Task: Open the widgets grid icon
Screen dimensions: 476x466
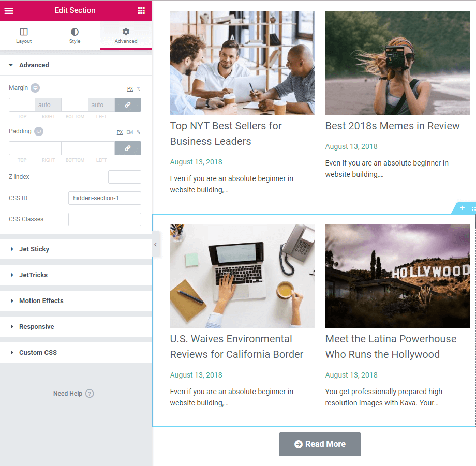Action: pyautogui.click(x=141, y=11)
